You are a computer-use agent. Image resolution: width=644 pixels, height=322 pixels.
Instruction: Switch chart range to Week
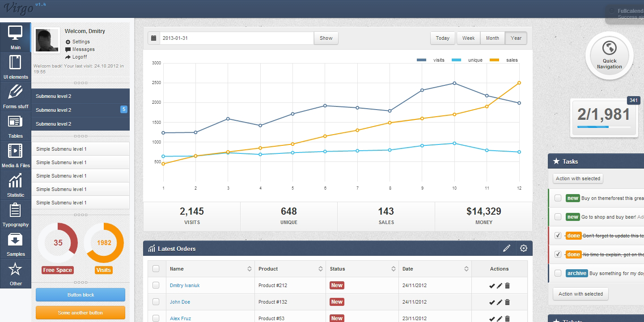[x=468, y=38]
